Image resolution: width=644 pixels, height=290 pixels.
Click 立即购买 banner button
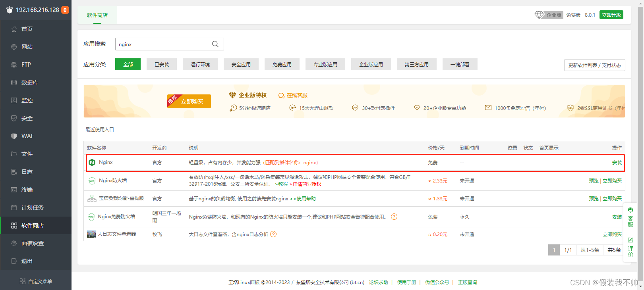pos(190,102)
